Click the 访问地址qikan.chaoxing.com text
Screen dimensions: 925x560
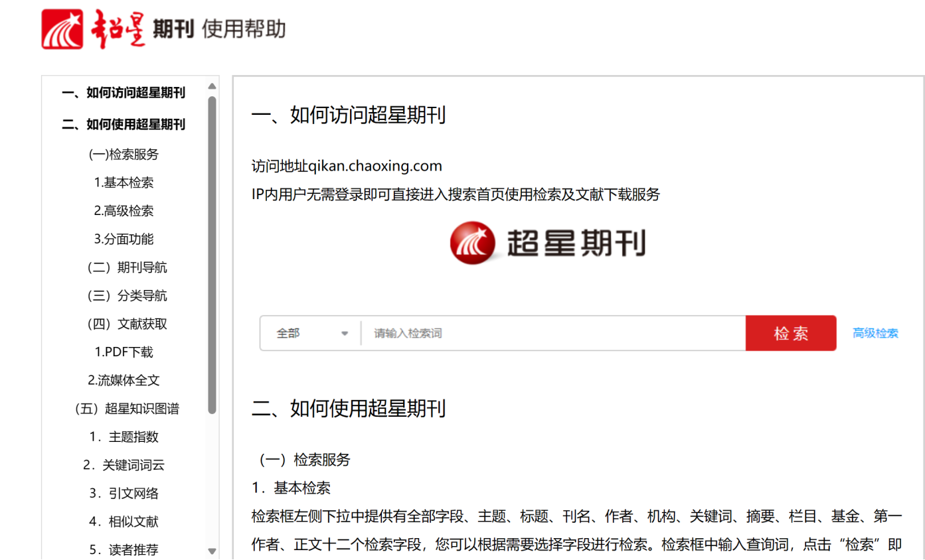347,165
